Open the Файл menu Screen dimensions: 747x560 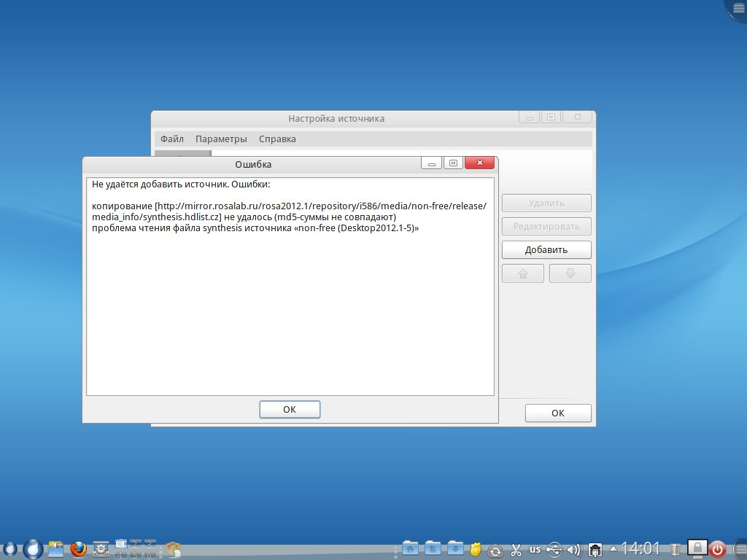coord(172,139)
